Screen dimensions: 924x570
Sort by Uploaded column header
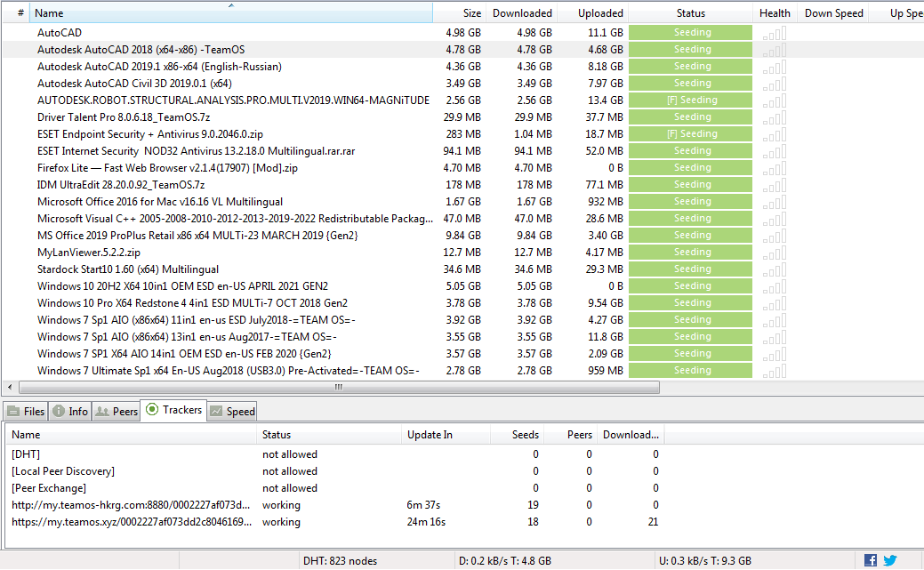click(x=593, y=13)
